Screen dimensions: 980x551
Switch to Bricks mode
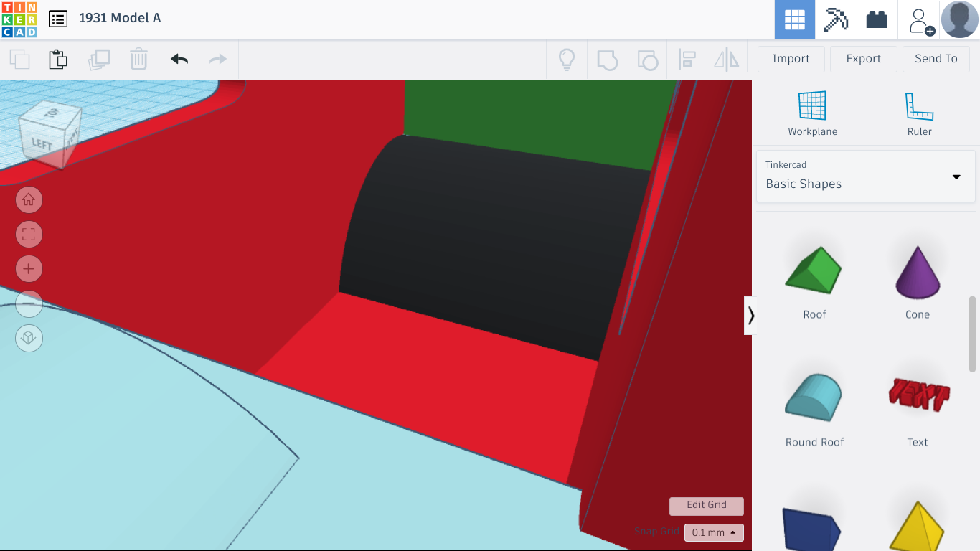pyautogui.click(x=877, y=19)
